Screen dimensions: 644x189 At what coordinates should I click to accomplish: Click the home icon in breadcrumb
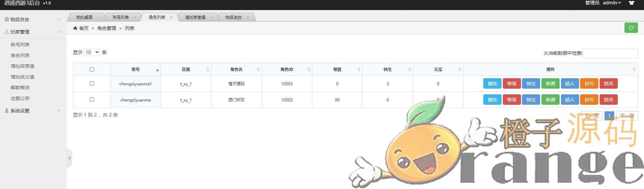click(x=75, y=28)
